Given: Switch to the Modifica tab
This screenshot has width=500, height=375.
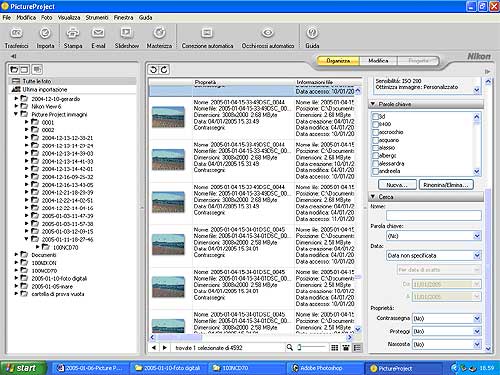Looking at the screenshot, I should (378, 61).
